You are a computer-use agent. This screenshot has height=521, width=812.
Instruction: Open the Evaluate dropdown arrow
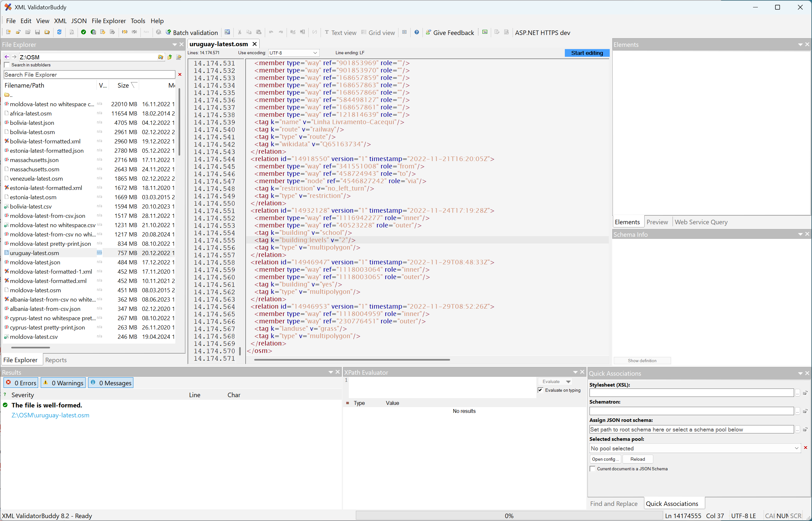569,382
